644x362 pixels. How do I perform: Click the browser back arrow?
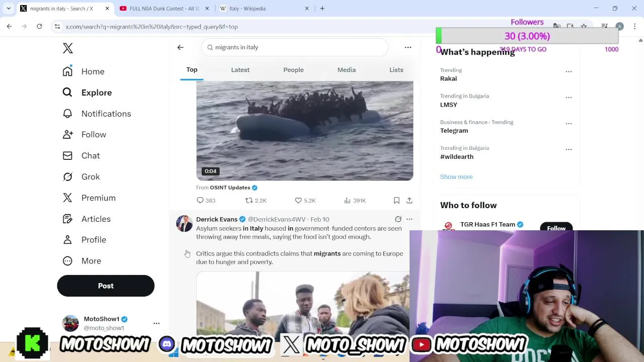coord(9,27)
